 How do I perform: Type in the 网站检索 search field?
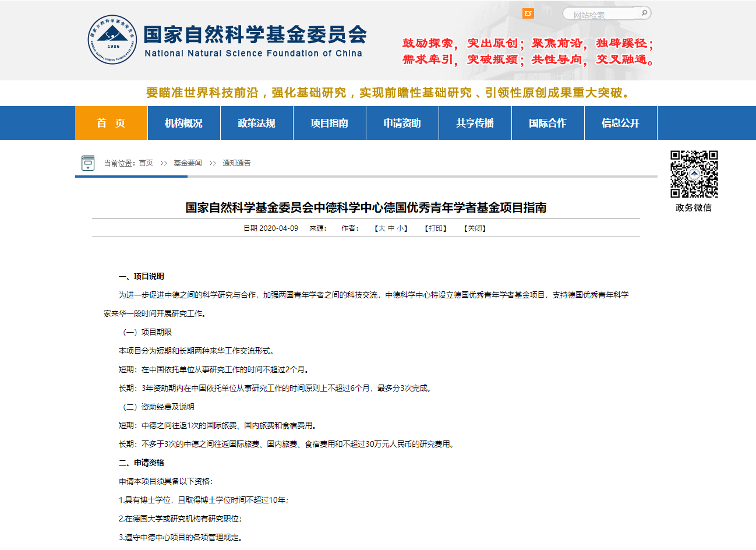pyautogui.click(x=600, y=14)
